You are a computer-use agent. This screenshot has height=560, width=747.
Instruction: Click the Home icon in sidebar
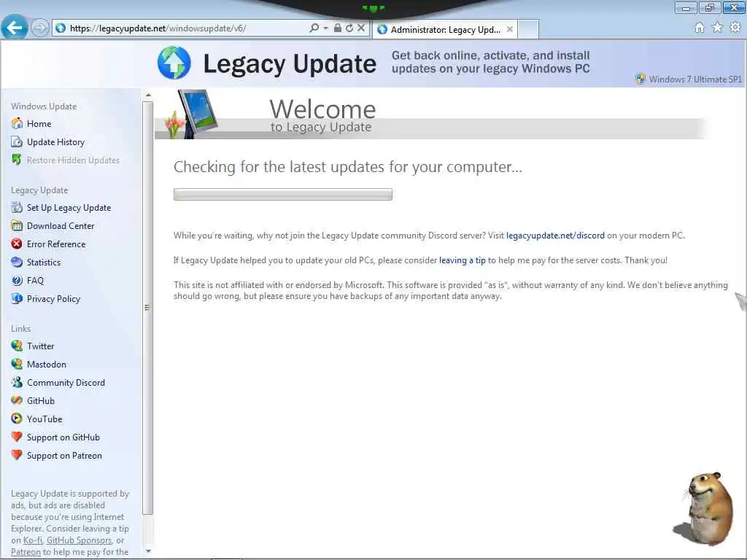click(x=17, y=123)
